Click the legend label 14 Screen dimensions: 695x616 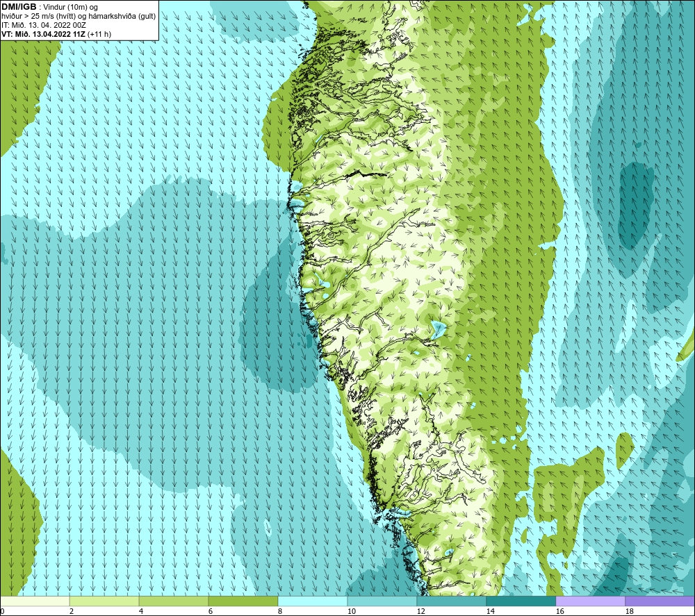pos(490,612)
